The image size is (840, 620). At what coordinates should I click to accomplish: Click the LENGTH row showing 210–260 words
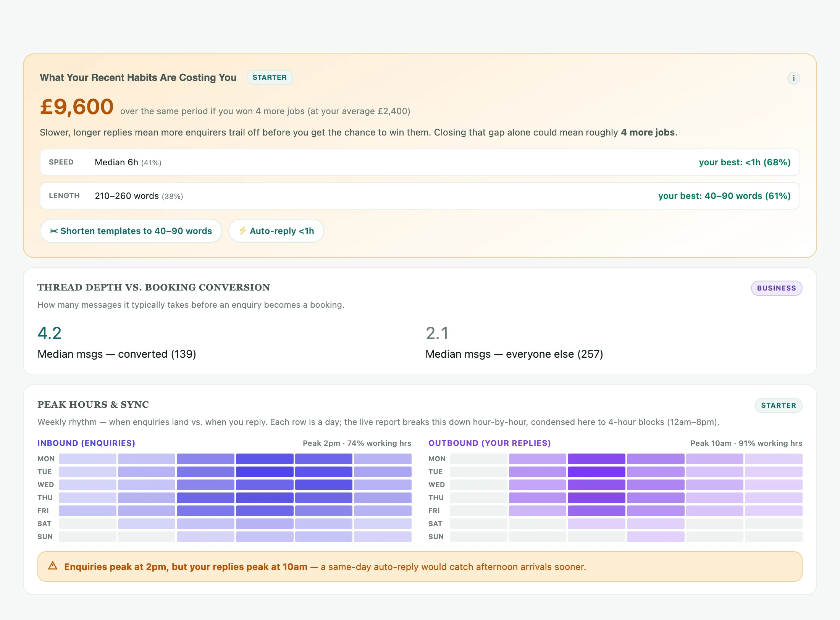[420, 196]
